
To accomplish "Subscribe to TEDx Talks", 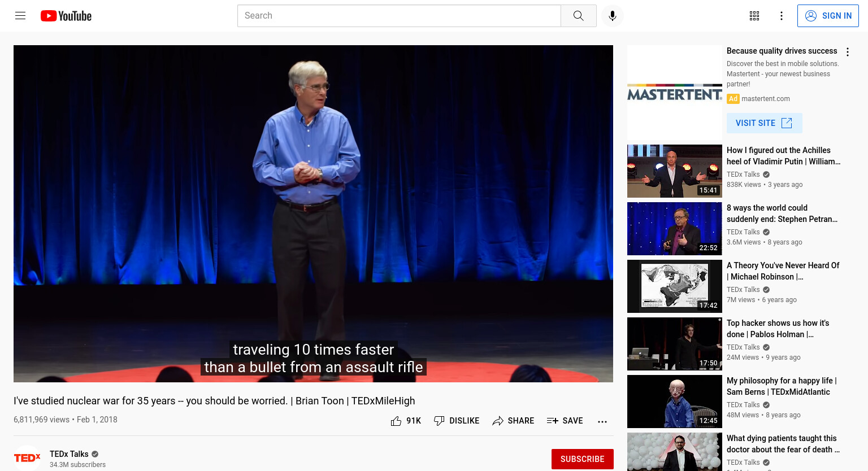I will coord(582,459).
